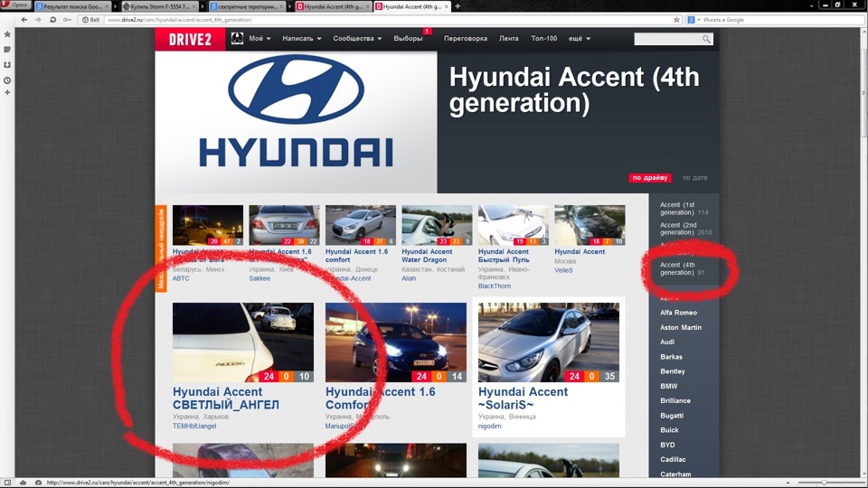Close the 'Результат поиска Goo...' tab
Screen dimensions: 868x488
[x=107, y=6]
